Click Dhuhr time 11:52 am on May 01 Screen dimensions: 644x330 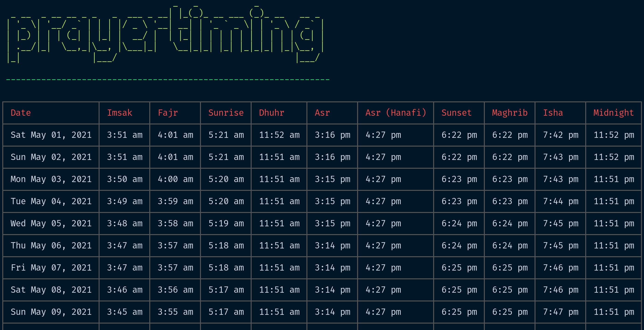[279, 135]
